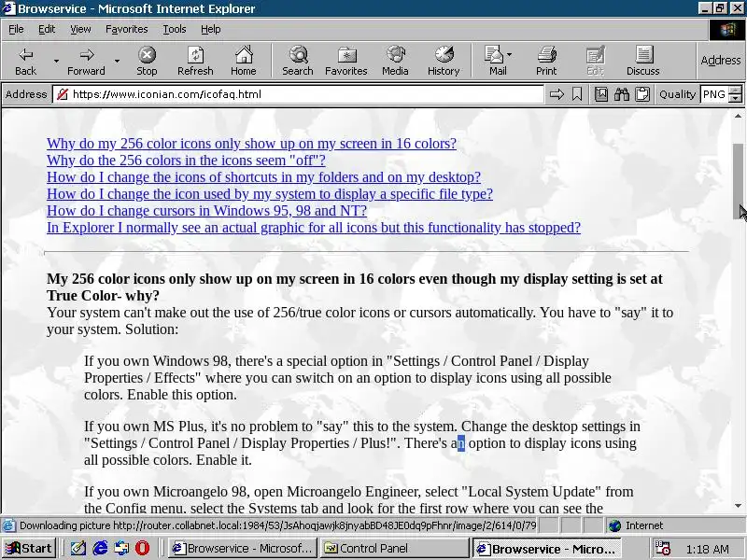Open the File menu

16,30
